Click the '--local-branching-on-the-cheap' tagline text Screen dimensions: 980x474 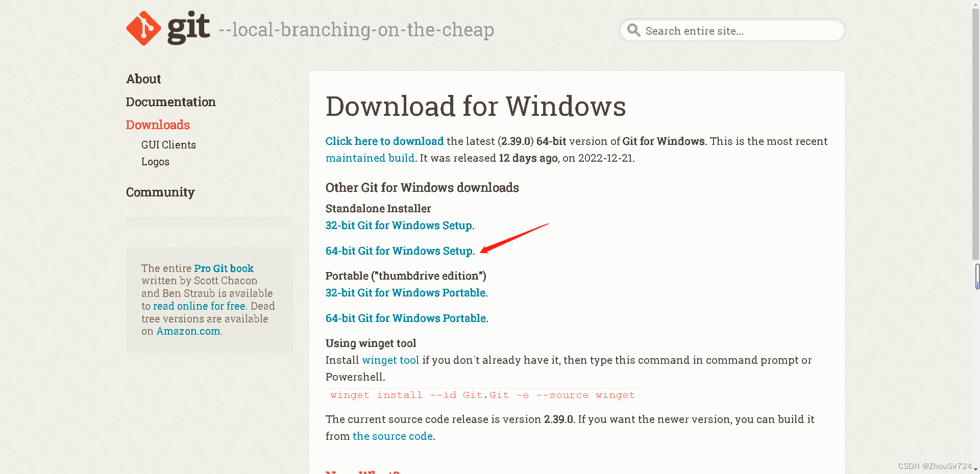tap(356, 30)
